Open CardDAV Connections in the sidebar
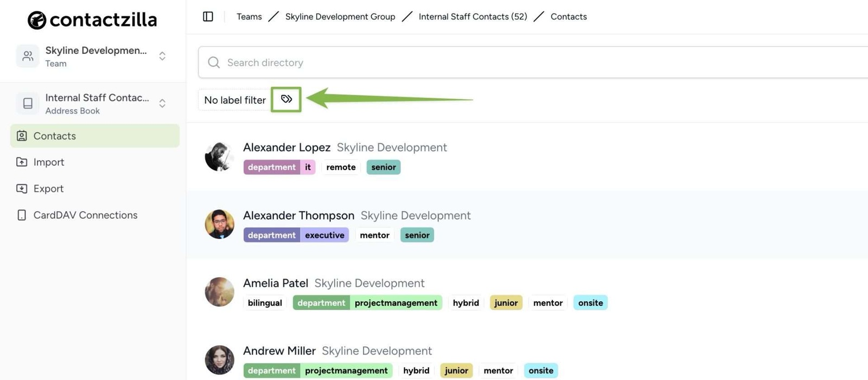Screen dimensions: 868x380 click(85, 215)
